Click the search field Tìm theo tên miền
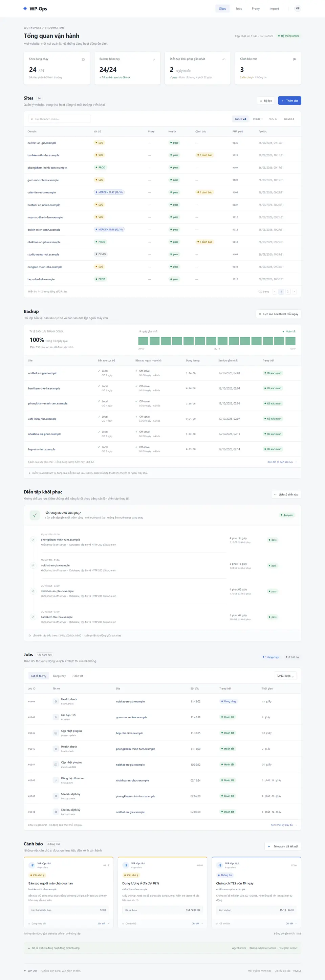The width and height of the screenshot is (325, 980). [60, 119]
